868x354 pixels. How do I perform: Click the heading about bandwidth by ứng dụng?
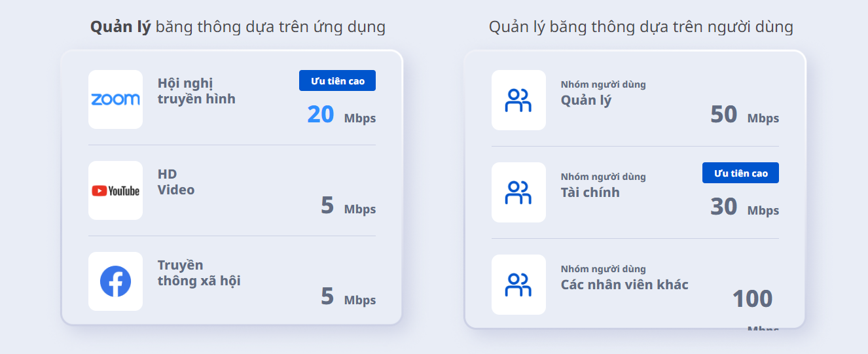coord(238,27)
